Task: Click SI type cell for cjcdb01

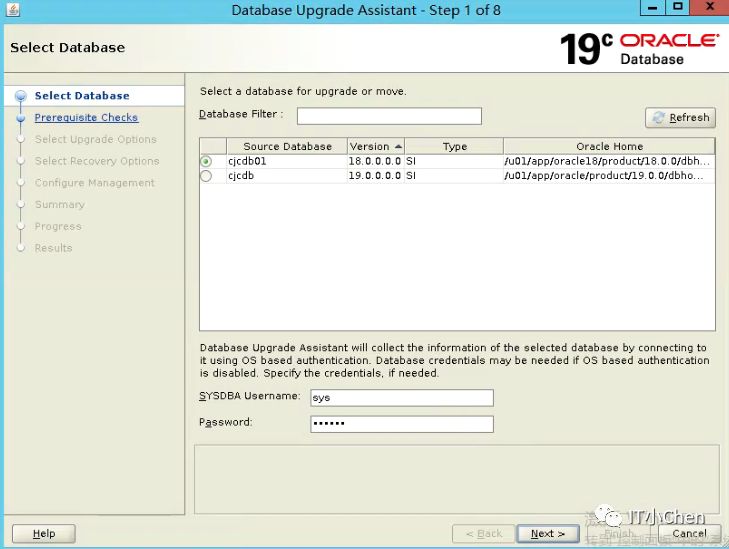Action: (x=454, y=161)
